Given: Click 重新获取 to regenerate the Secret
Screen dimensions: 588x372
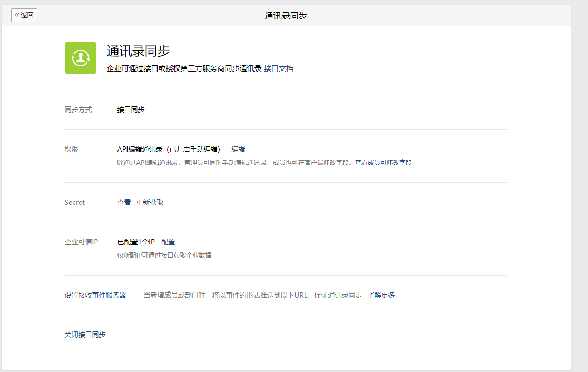Looking at the screenshot, I should [x=150, y=202].
